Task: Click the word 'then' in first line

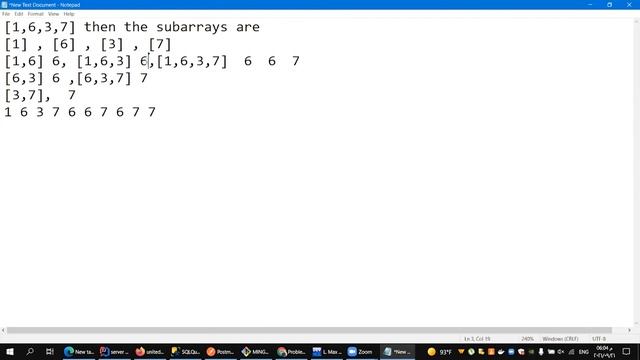Action: tap(100, 27)
